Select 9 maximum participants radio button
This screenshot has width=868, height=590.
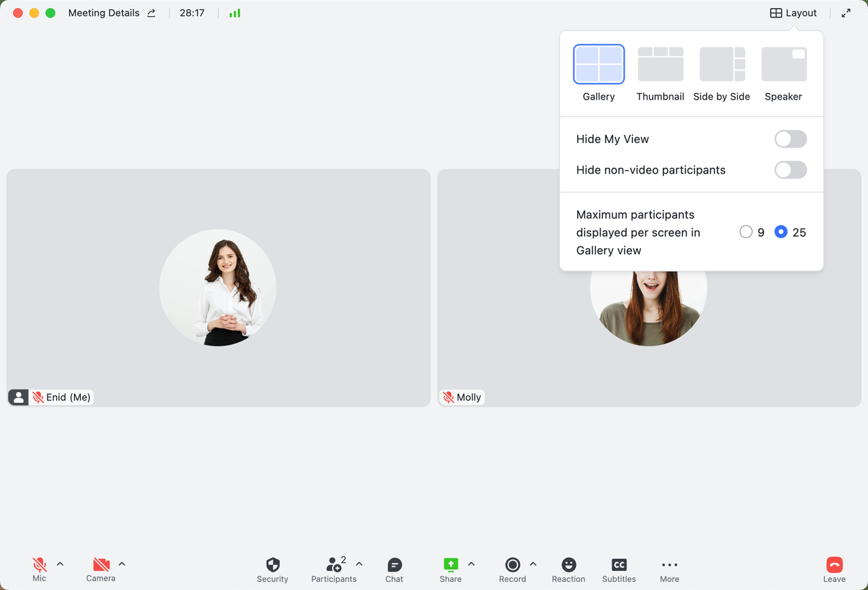tap(746, 232)
